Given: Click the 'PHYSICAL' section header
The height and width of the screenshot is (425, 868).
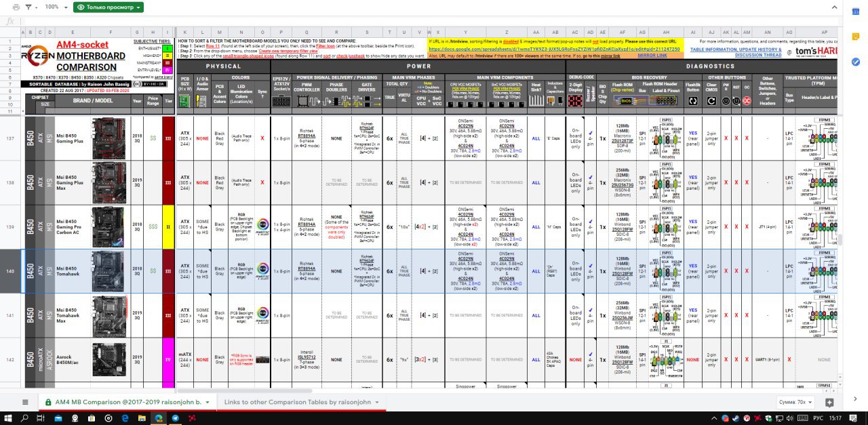Looking at the screenshot, I should pos(223,66).
